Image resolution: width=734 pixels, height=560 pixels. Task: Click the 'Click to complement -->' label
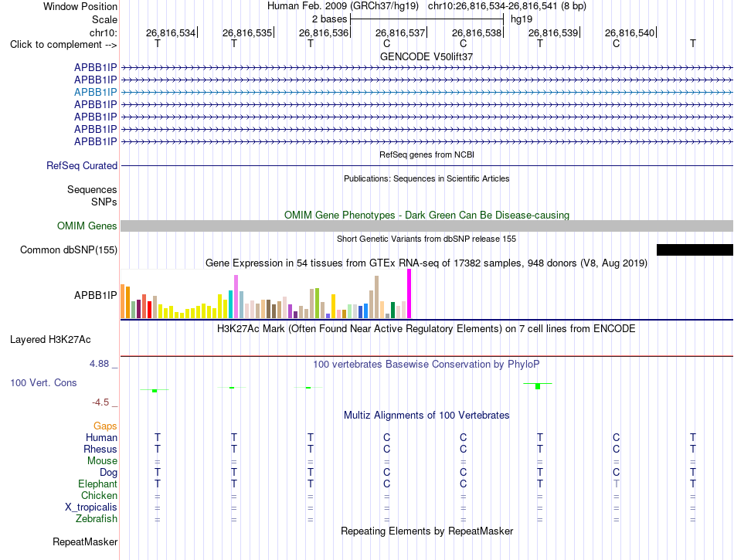click(63, 45)
